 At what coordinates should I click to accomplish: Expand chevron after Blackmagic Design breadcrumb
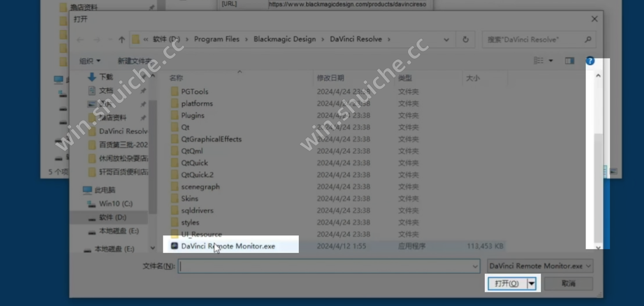323,39
